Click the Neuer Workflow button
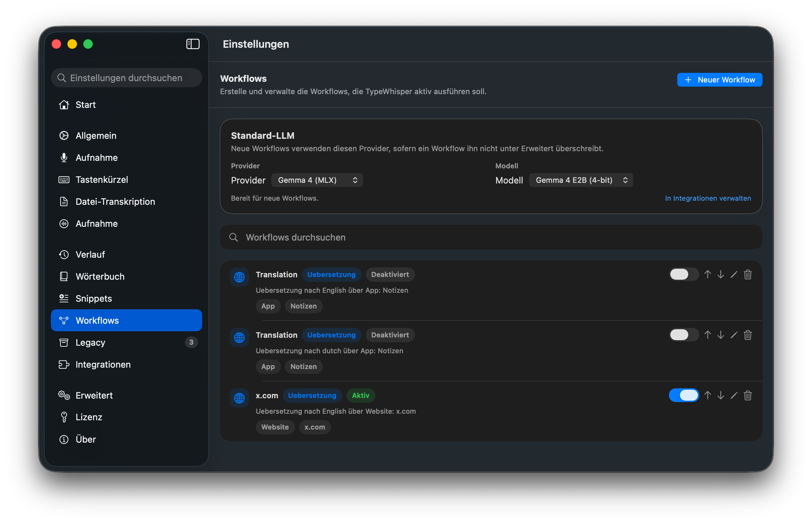 pyautogui.click(x=720, y=80)
